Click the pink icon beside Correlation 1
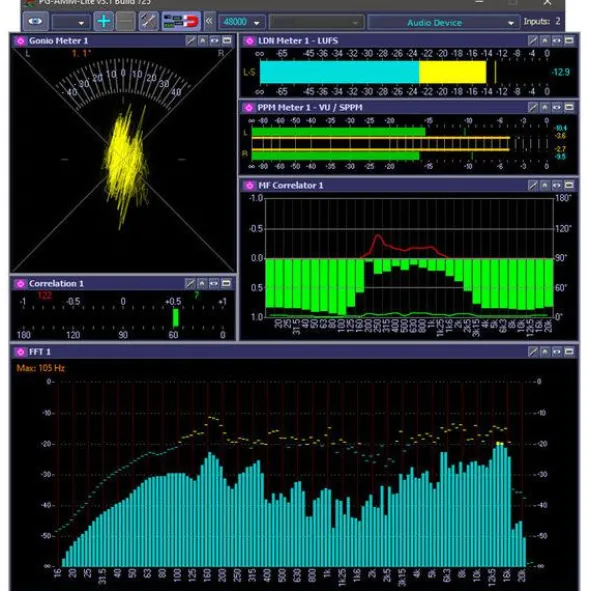 pyautogui.click(x=20, y=283)
